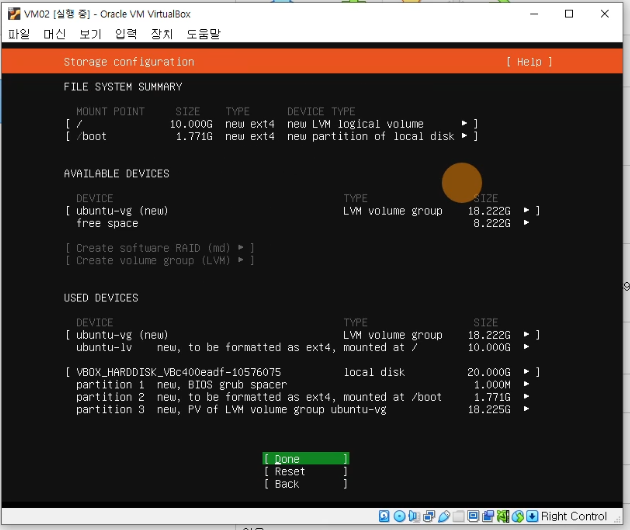Click the 20.000G local disk size
The height and width of the screenshot is (530, 630).
click(x=489, y=372)
